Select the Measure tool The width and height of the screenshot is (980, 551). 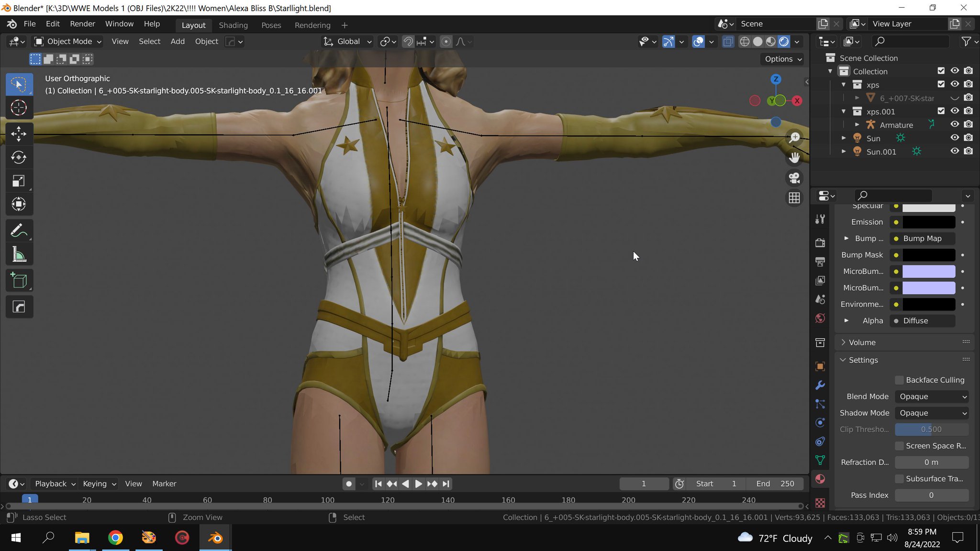coord(19,254)
